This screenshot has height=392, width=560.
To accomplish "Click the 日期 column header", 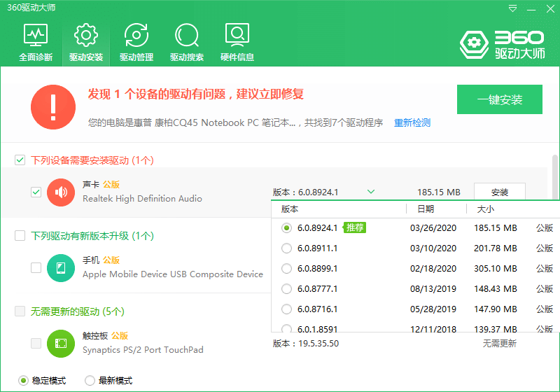I will click(426, 209).
